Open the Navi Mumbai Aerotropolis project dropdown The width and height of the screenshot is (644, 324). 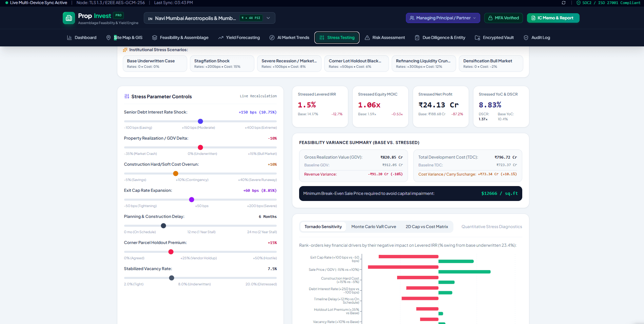pos(210,18)
